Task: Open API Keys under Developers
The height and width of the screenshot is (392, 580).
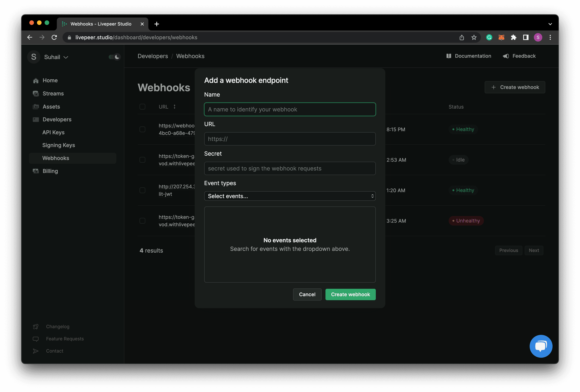Action: pos(53,132)
